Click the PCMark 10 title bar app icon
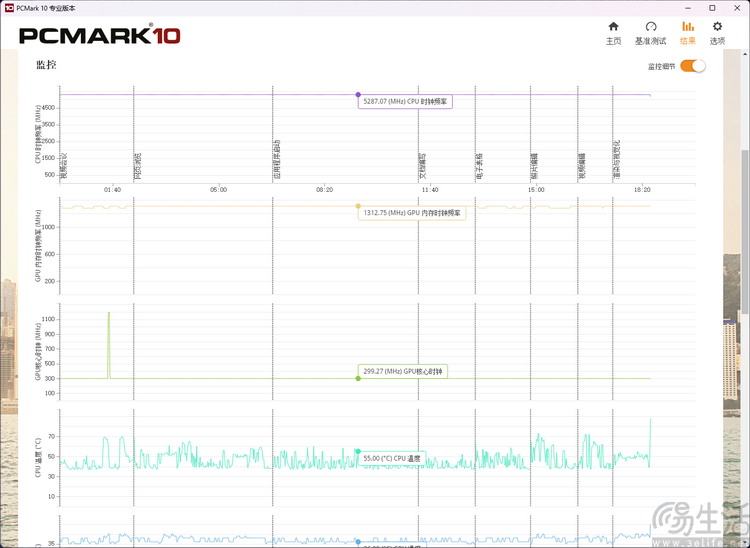750x548 pixels. (x=9, y=8)
